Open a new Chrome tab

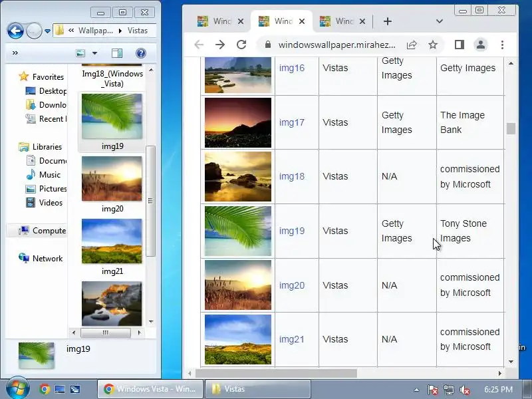(388, 21)
